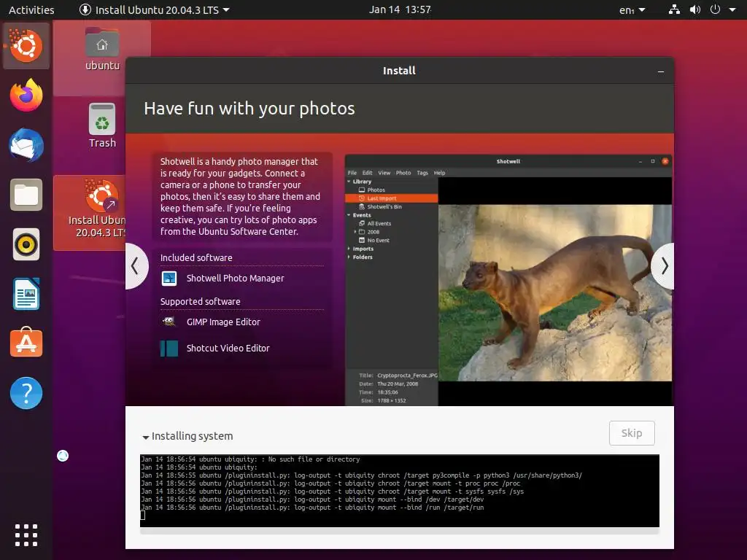
Task: Click the "Supported software" heading
Action: point(200,301)
